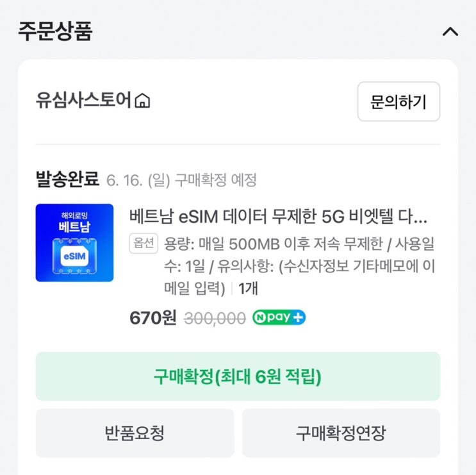Collapse the 주문상품 section chevron
476x475 pixels.
(450, 31)
